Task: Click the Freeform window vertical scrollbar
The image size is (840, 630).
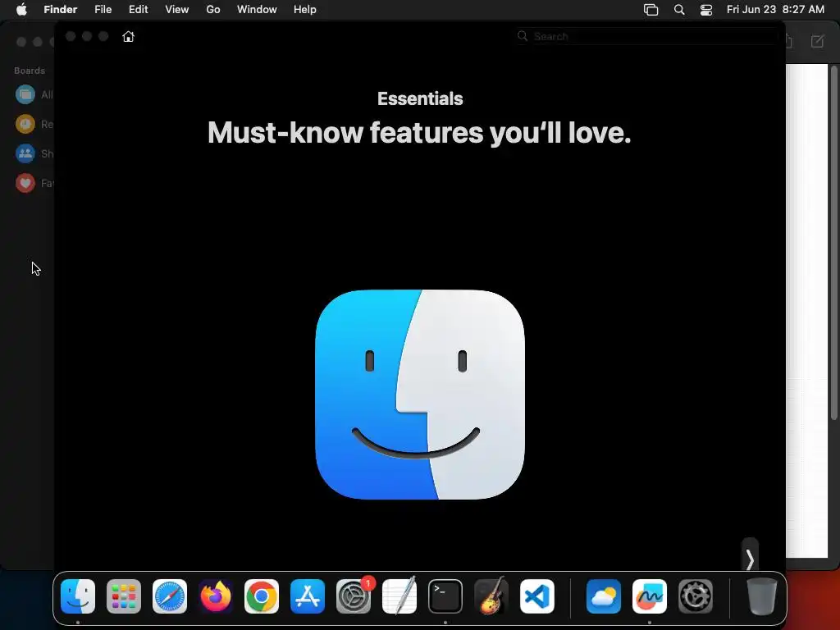Action: pos(833,242)
